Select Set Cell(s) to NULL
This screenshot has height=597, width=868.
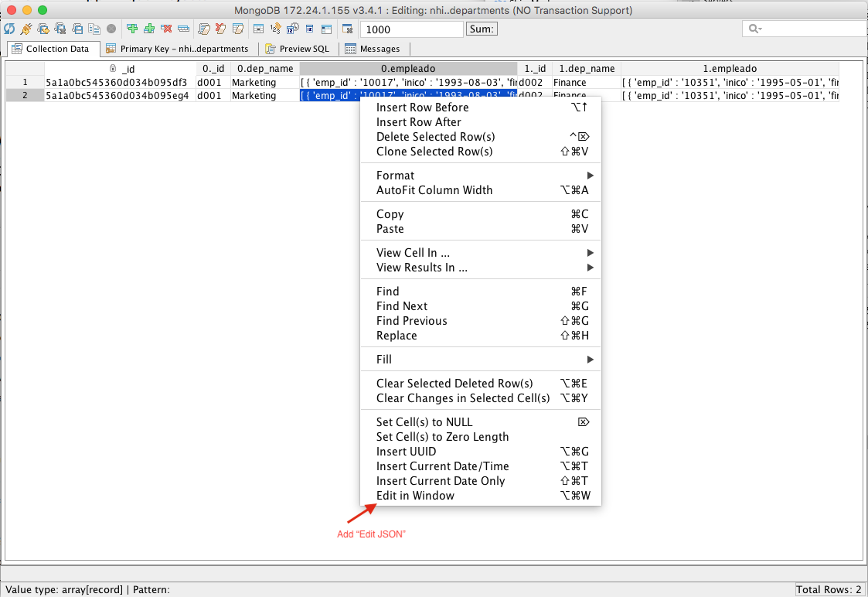tap(481, 422)
